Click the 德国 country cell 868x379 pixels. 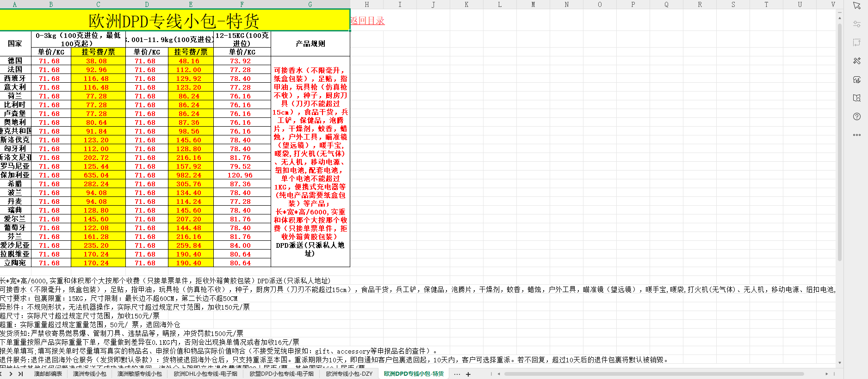(15, 61)
